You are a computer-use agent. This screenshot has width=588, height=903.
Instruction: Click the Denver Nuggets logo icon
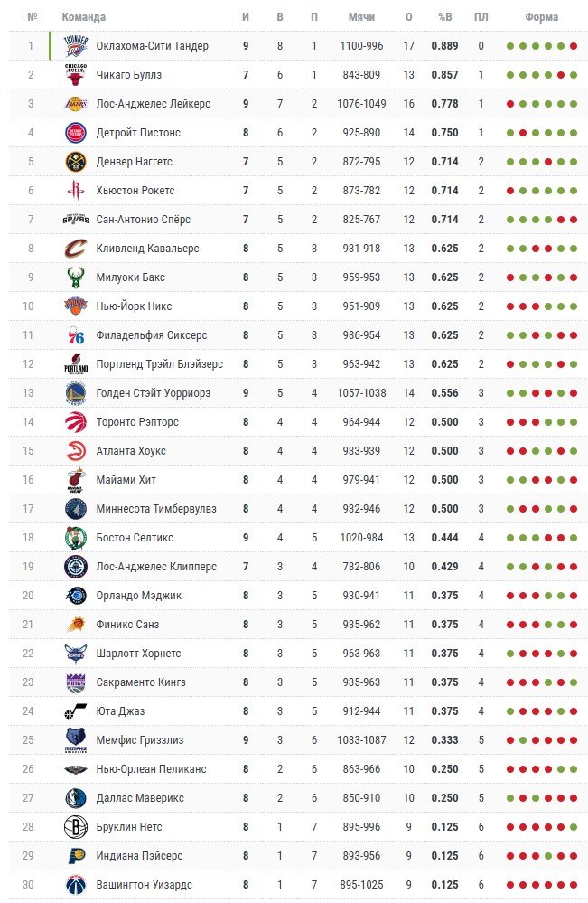(76, 162)
